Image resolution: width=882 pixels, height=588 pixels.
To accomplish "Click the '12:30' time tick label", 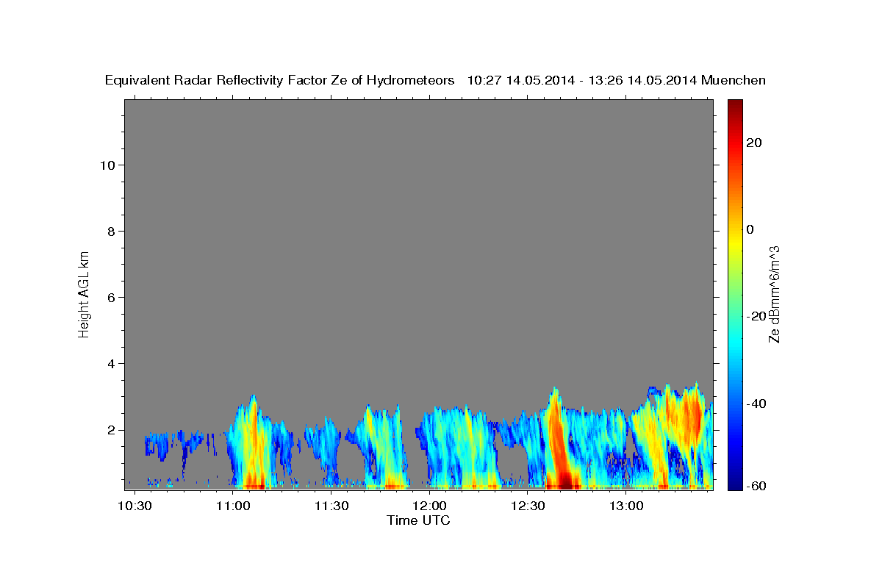I will click(528, 506).
